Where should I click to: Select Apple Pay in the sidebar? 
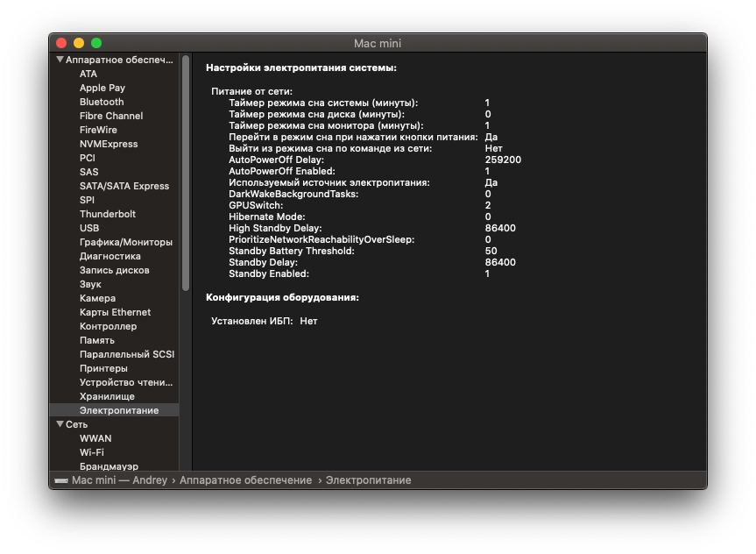point(102,88)
